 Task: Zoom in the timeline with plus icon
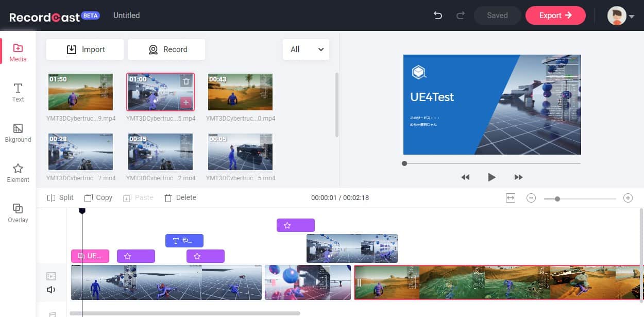[x=628, y=198]
